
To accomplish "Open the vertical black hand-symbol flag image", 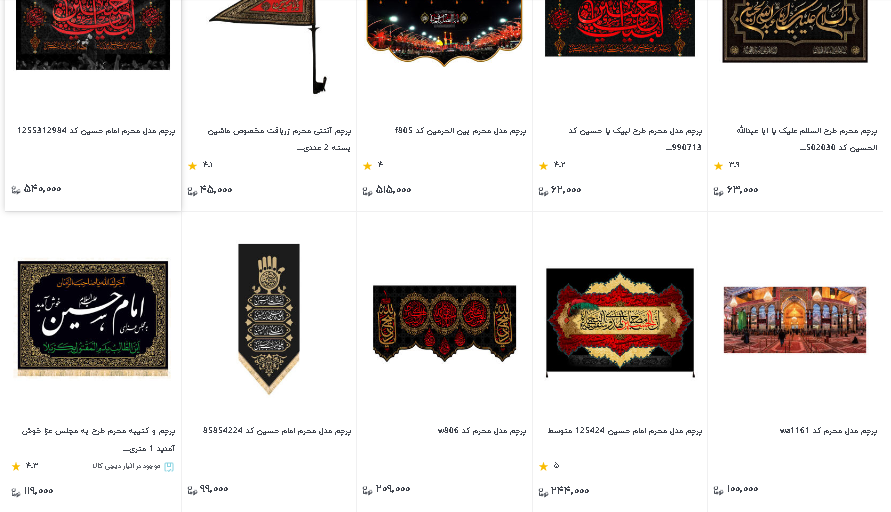I will [x=269, y=318].
